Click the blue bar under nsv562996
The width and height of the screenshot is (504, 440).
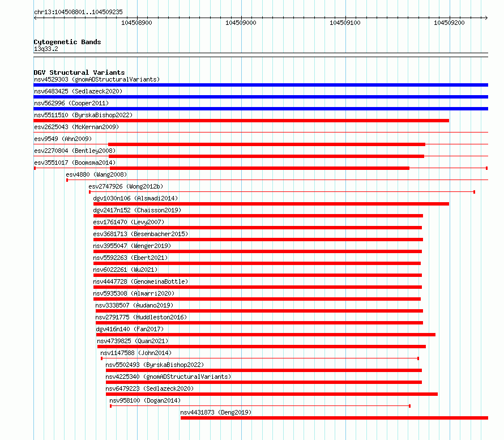(x=260, y=109)
